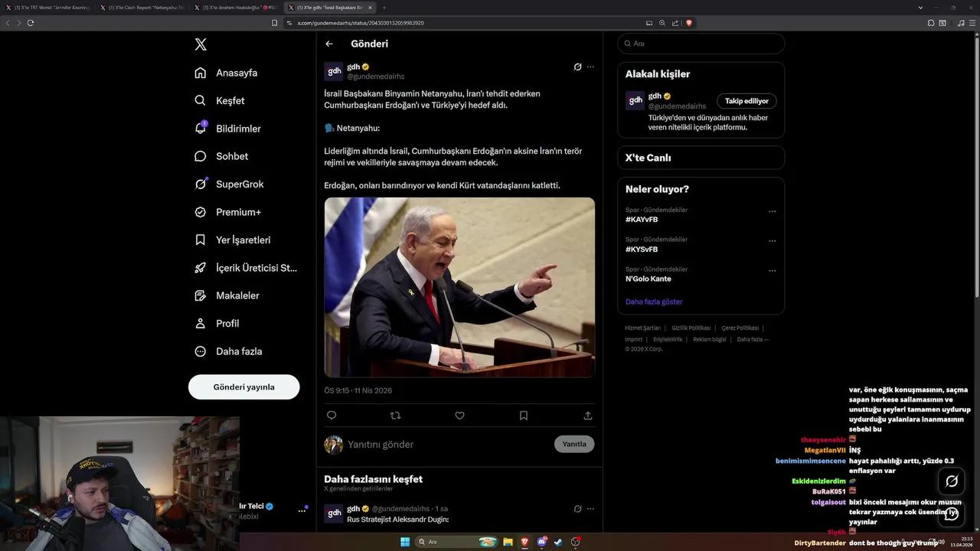Switch to the X'te Clash Report browser tab
This screenshot has width=980, height=551.
pos(143,8)
